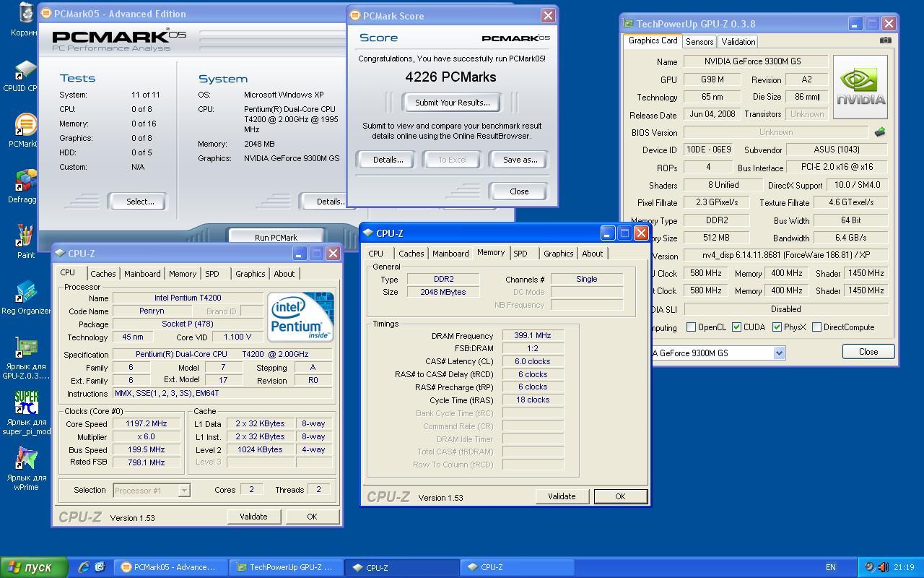The height and width of the screenshot is (578, 924).
Task: Click the GPU-Z BIOS save chip icon
Action: tap(879, 132)
